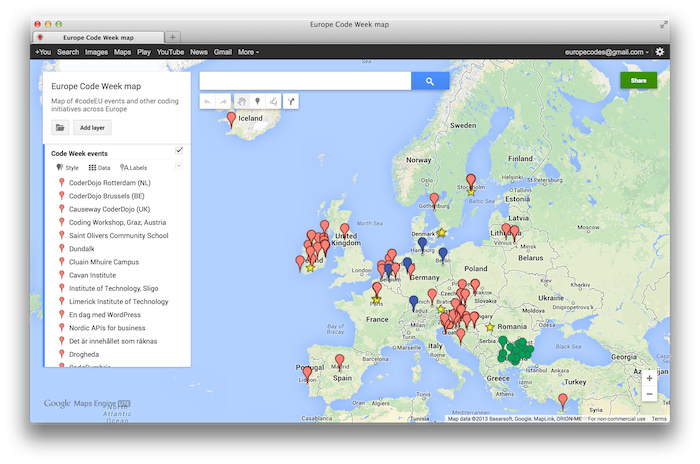Select CoderDojo Brussels (BE) entry

(x=107, y=196)
